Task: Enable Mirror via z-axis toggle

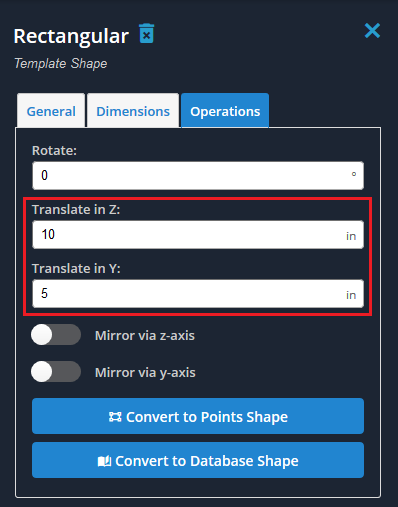Action: [56, 335]
